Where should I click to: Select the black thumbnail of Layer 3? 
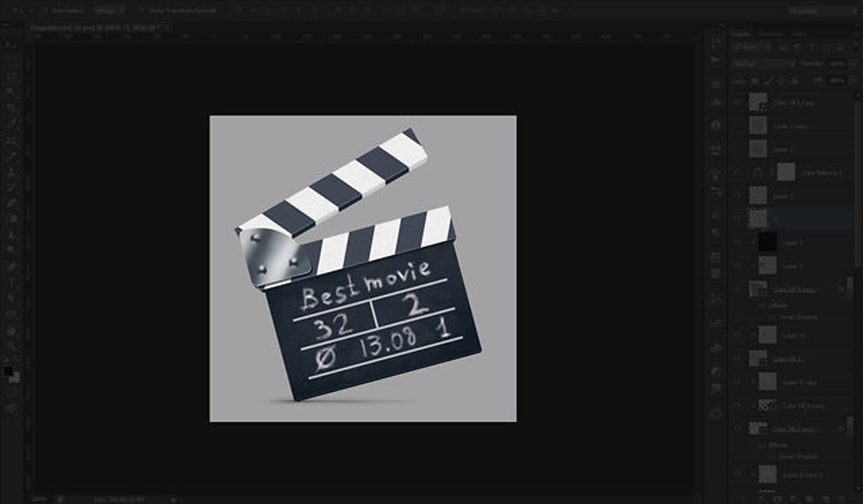click(x=768, y=242)
